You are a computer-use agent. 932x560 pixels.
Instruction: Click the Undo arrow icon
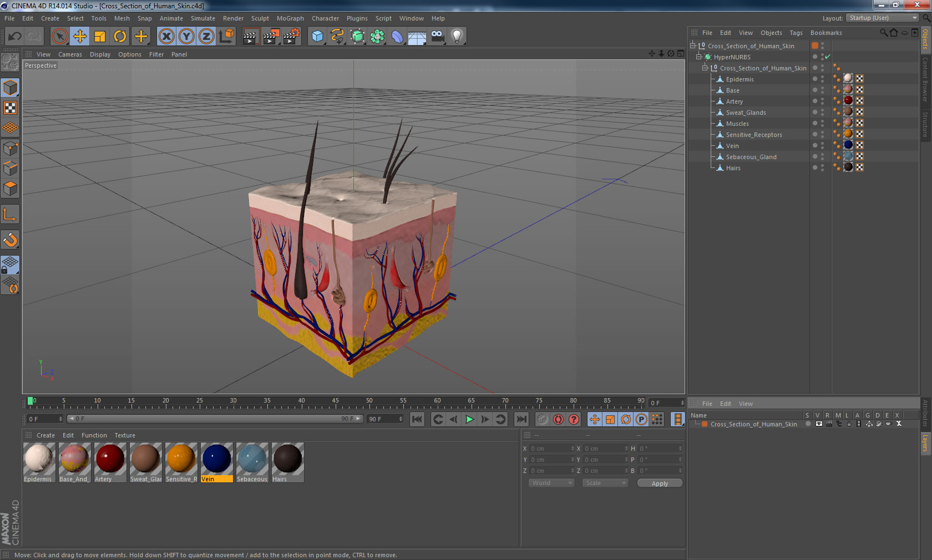point(15,37)
